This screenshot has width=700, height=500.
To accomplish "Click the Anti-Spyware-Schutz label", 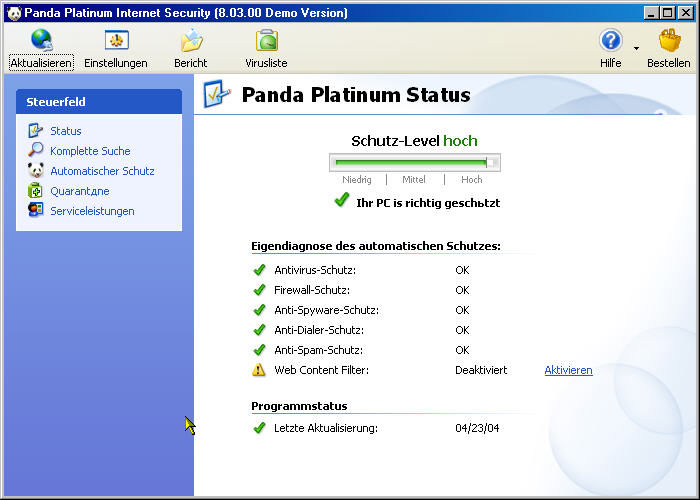I will (326, 310).
